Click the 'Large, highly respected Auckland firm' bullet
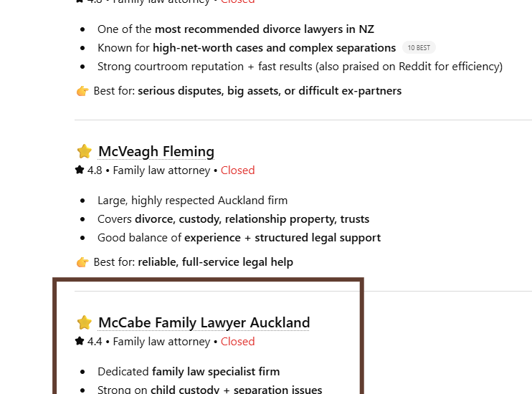532x394 pixels. [192, 201]
